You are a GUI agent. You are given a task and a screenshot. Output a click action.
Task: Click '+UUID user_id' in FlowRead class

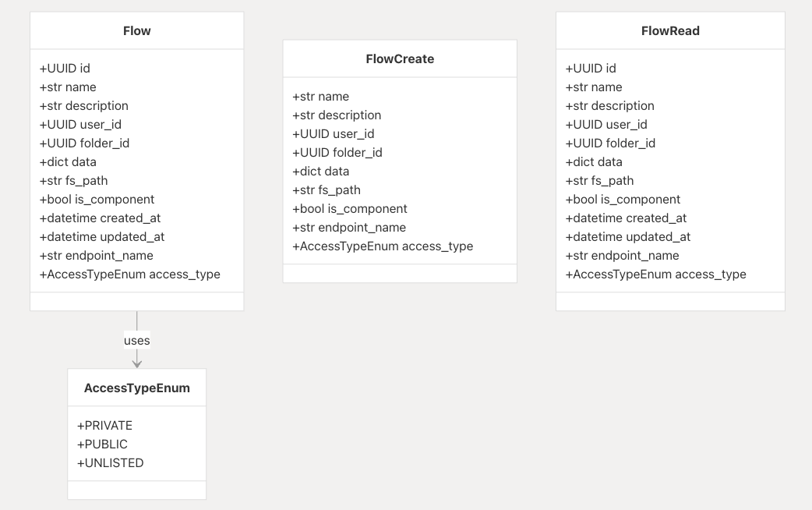click(606, 125)
